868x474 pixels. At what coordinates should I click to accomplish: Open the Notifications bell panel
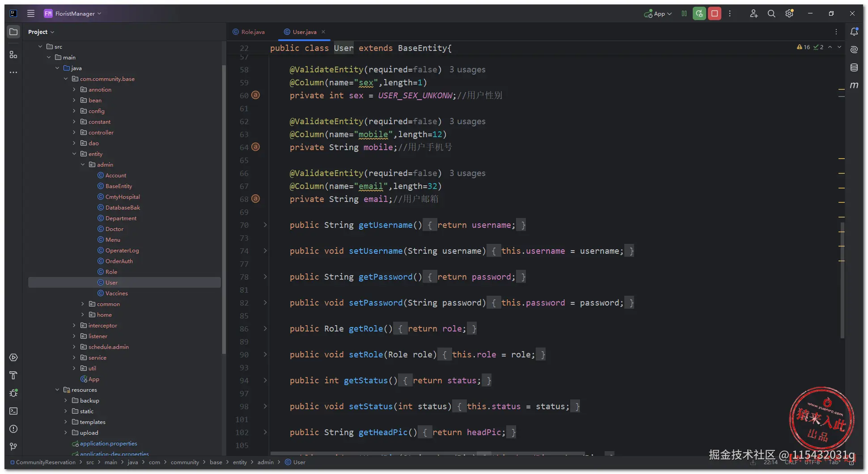(x=854, y=32)
